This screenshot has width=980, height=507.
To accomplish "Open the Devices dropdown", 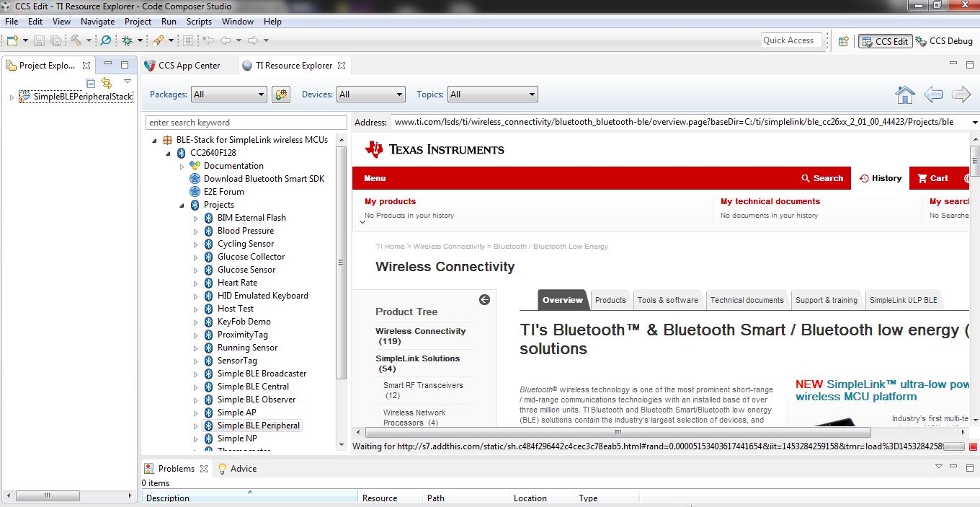I will 371,94.
